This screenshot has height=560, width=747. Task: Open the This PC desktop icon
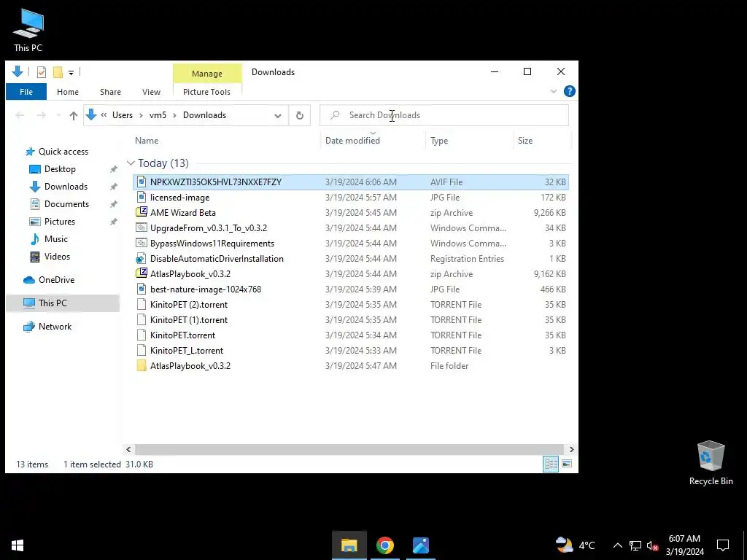coord(28,31)
